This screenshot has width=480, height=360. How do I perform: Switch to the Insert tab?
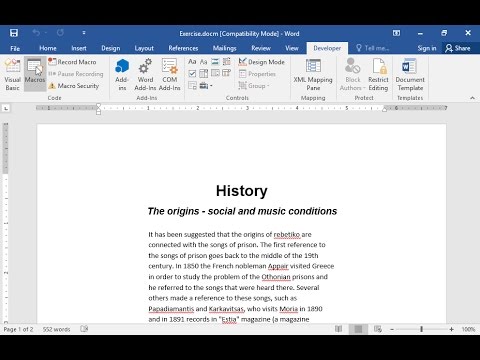coord(79,48)
